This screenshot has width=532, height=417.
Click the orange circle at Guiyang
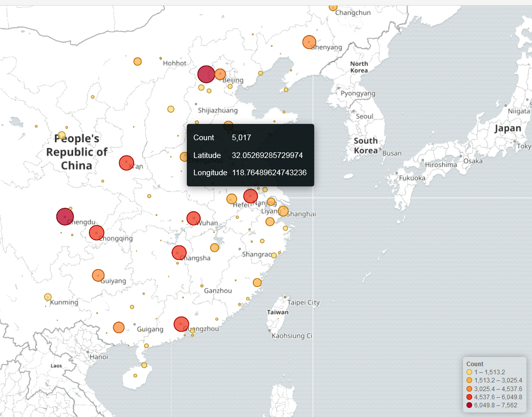point(98,275)
